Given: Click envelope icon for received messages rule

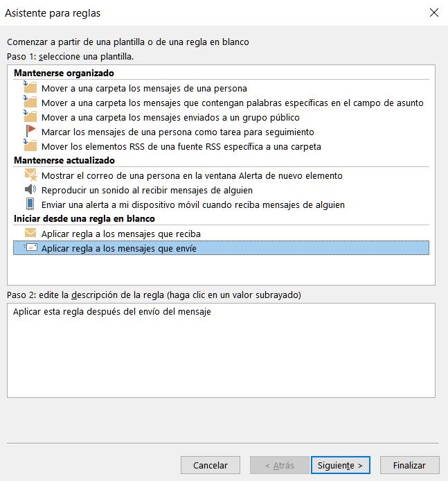Looking at the screenshot, I should [30, 234].
